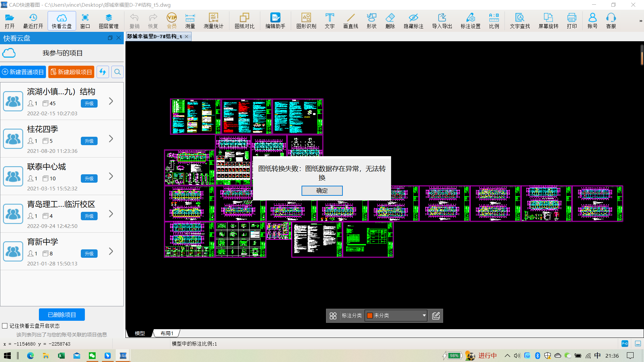644x362 pixels.
Task: Create project via 新建普通项目
Action: (23, 72)
